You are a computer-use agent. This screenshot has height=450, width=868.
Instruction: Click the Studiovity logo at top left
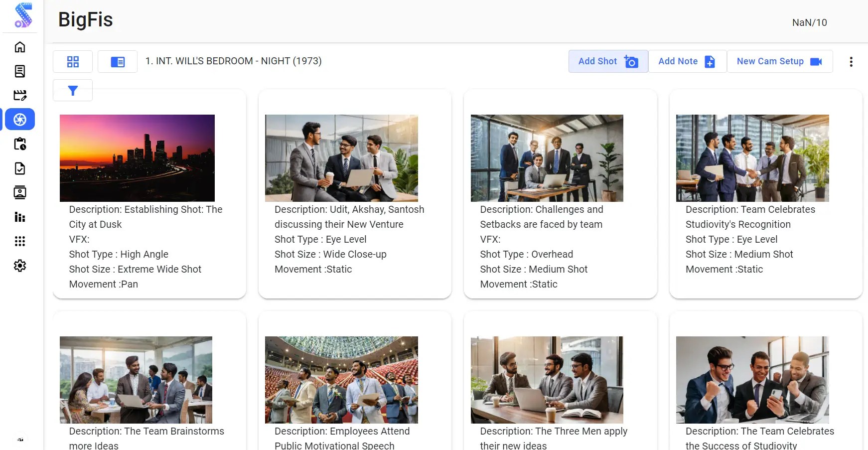[23, 15]
